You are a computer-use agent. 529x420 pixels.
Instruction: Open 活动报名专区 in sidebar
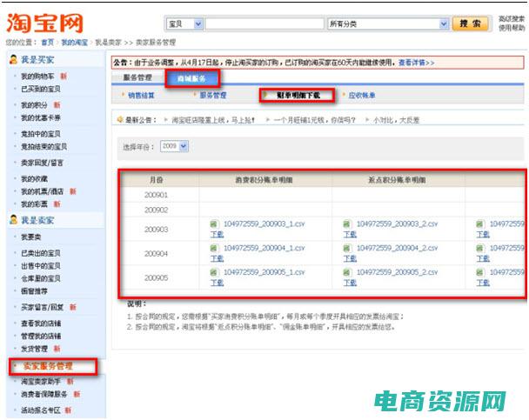[x=41, y=410]
